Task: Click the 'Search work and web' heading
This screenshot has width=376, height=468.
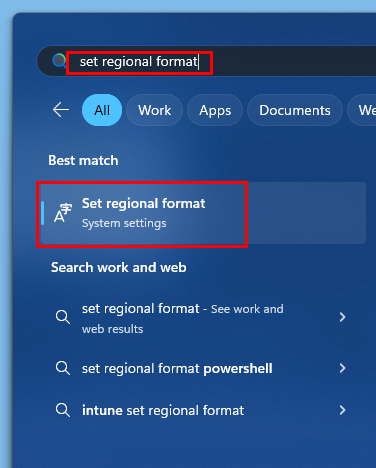Action: (119, 267)
